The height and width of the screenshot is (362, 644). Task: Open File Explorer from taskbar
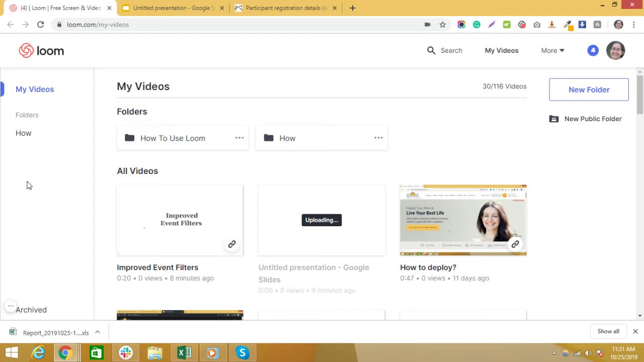pos(155,353)
